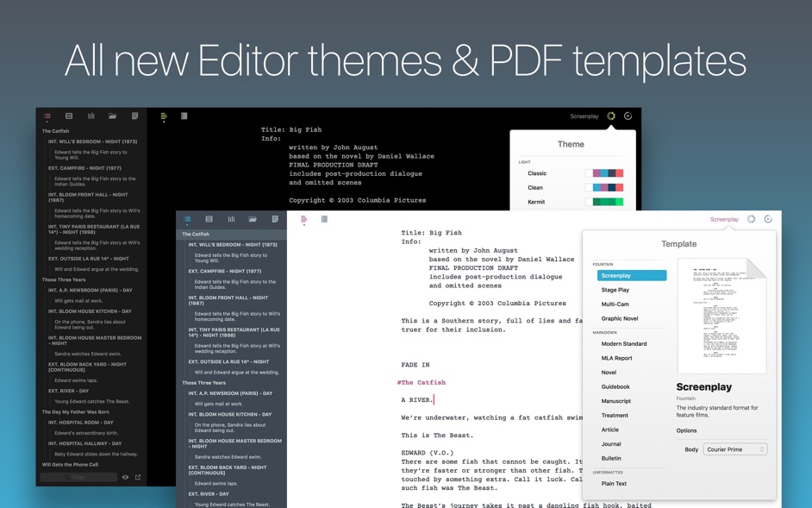The image size is (812, 508).
Task: Open outline navigator in dark window sidebar
Action: [47, 116]
